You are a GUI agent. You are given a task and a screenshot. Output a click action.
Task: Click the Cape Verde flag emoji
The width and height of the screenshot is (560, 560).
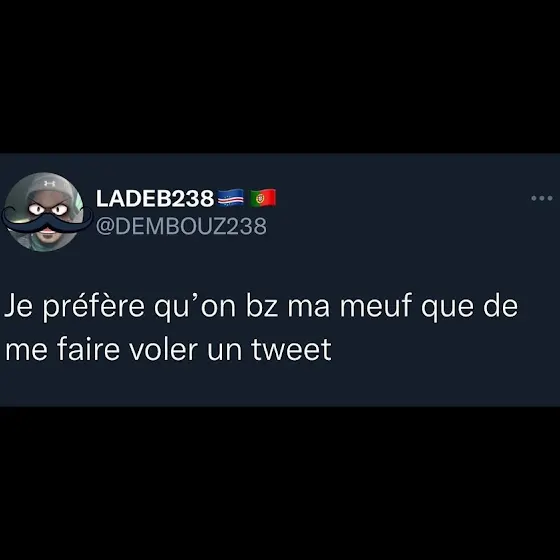point(231,198)
